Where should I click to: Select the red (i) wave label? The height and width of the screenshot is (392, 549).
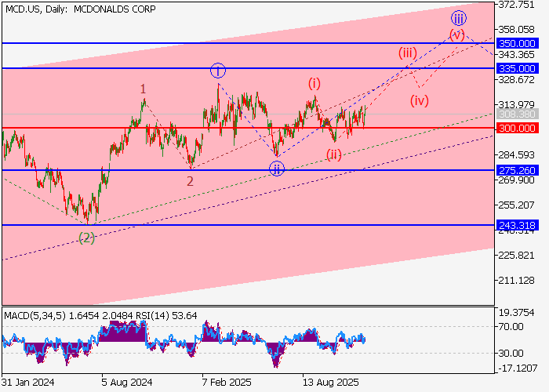point(314,83)
